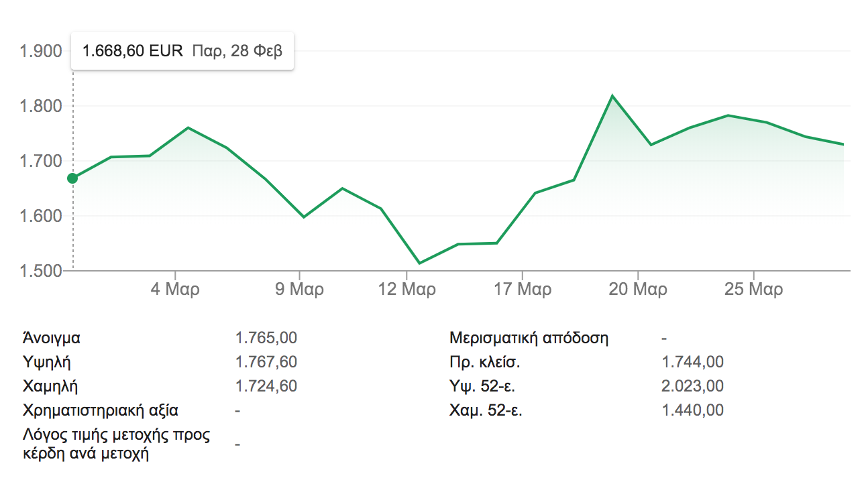
Task: Click the Υψηλή value 1.767,60
Action: 266,362
